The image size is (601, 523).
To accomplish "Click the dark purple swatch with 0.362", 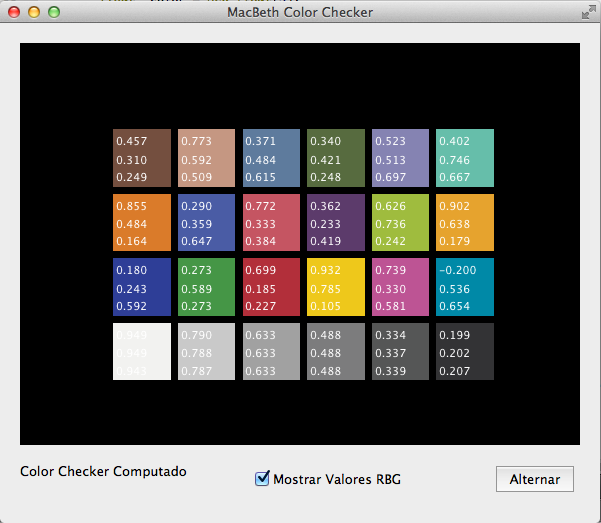I will click(x=336, y=222).
